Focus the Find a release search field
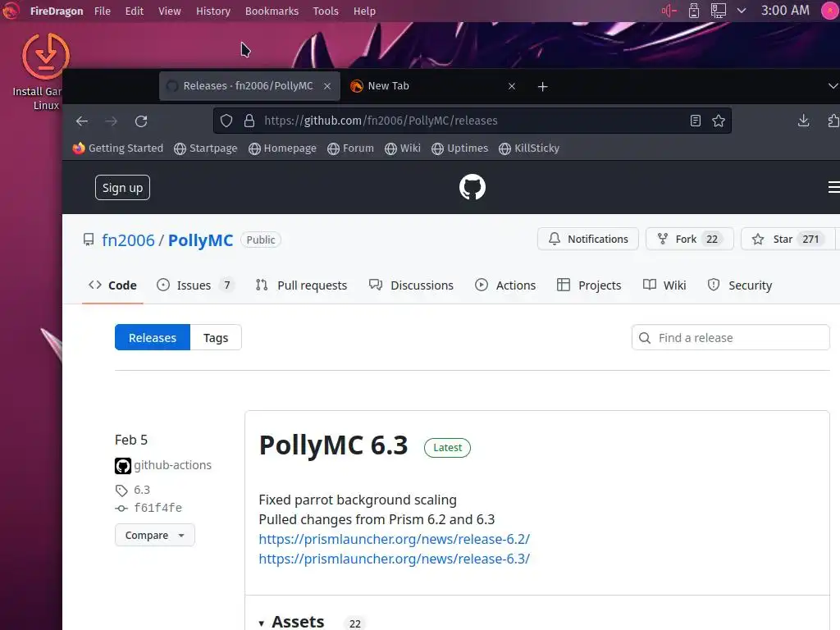This screenshot has height=630, width=840. 731,337
